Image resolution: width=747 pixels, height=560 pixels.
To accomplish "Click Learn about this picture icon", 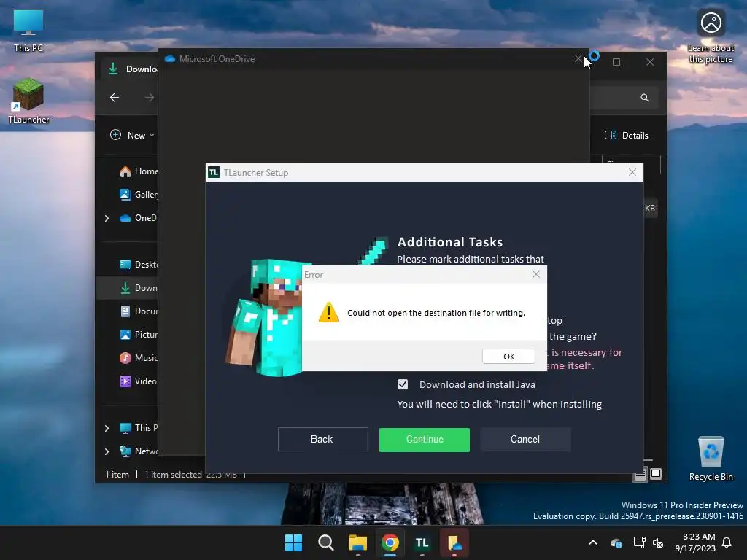I will [x=711, y=36].
